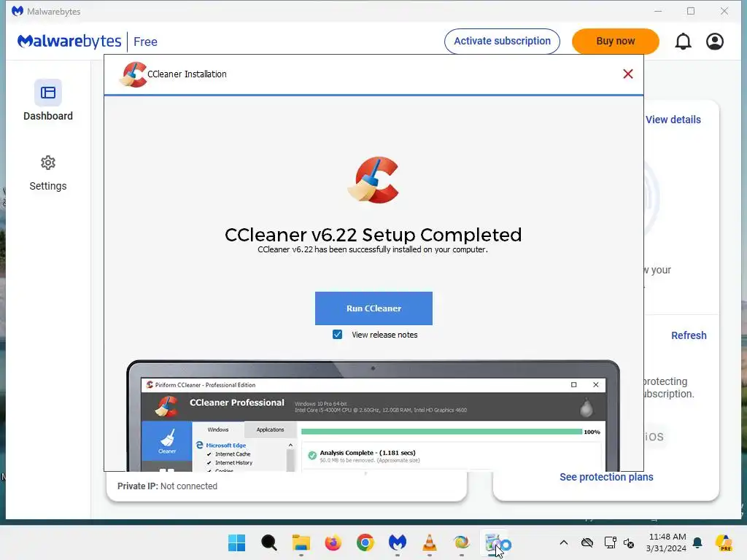Click the CCleaner logo in installer title bar
The width and height of the screenshot is (747, 560).
click(133, 74)
